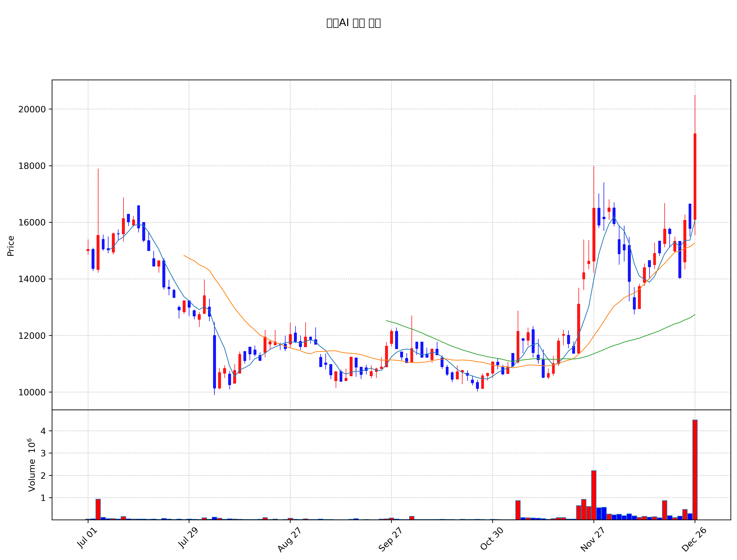Click the 10000 price axis label
737x560 pixels.
coord(32,392)
